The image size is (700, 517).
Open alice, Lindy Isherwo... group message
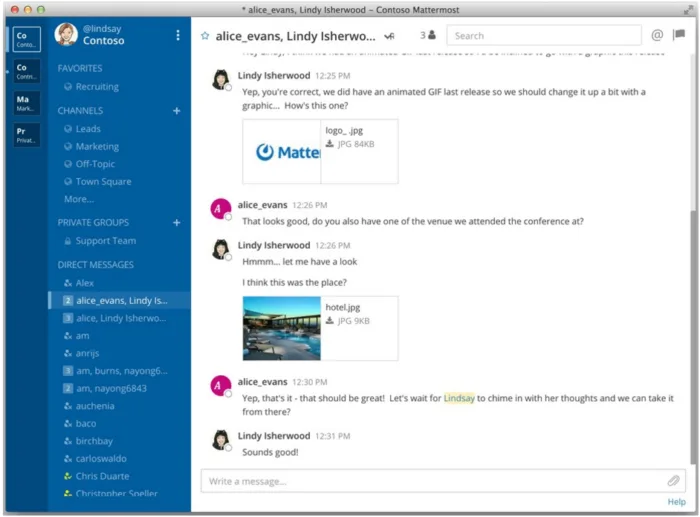point(115,318)
